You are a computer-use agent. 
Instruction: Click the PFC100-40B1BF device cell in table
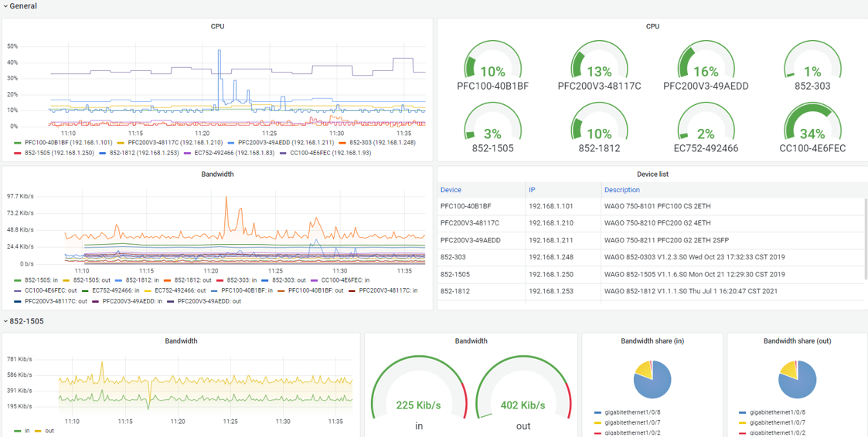point(481,206)
